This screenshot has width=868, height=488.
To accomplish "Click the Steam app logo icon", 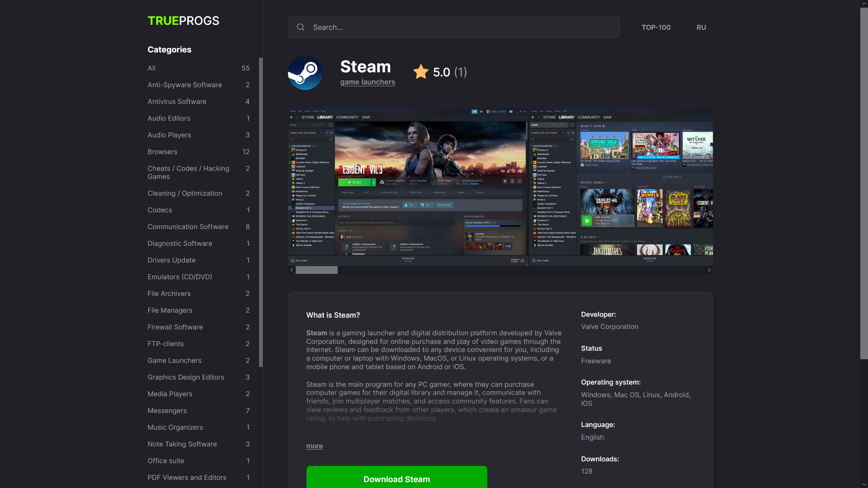I will click(305, 73).
